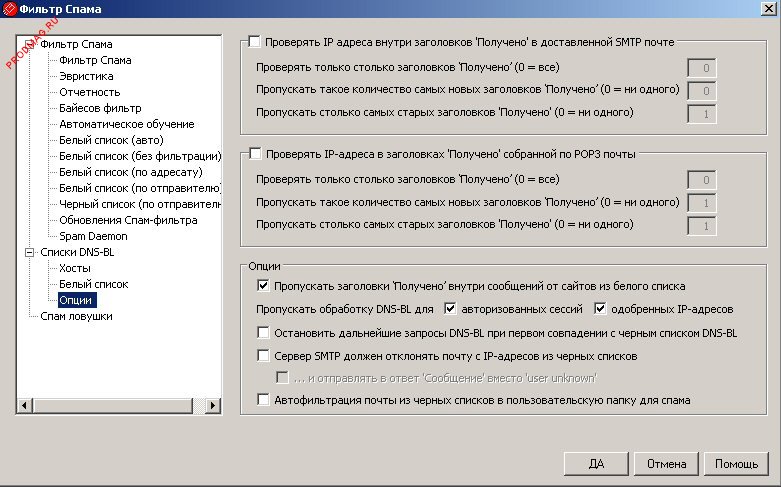Close the Фильтр Спама dialog window

point(767,9)
